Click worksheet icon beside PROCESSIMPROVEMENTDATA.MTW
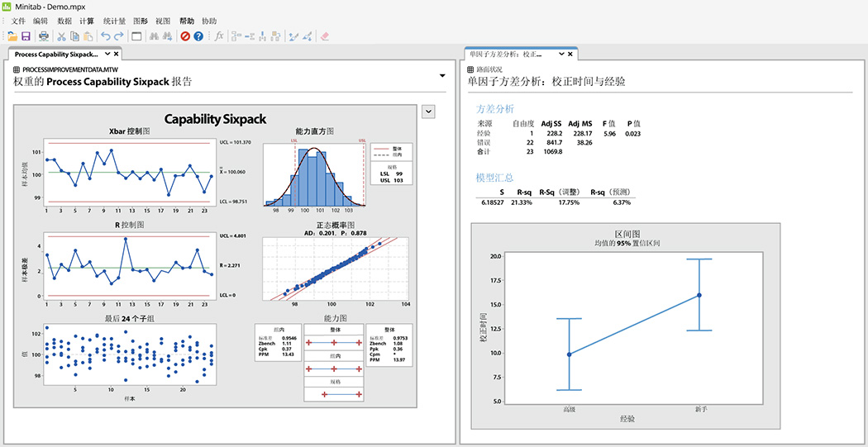The width and height of the screenshot is (868, 447). (x=17, y=69)
